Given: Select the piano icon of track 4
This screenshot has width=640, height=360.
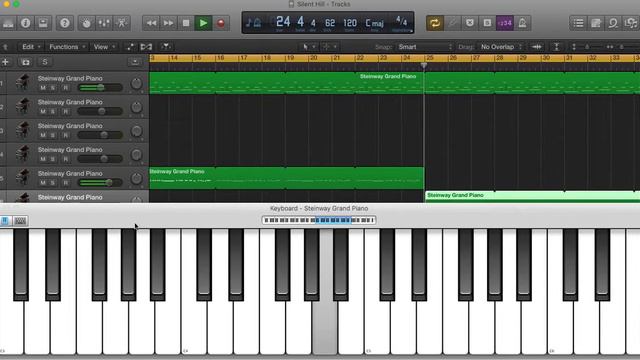Looking at the screenshot, I should click(x=22, y=154).
